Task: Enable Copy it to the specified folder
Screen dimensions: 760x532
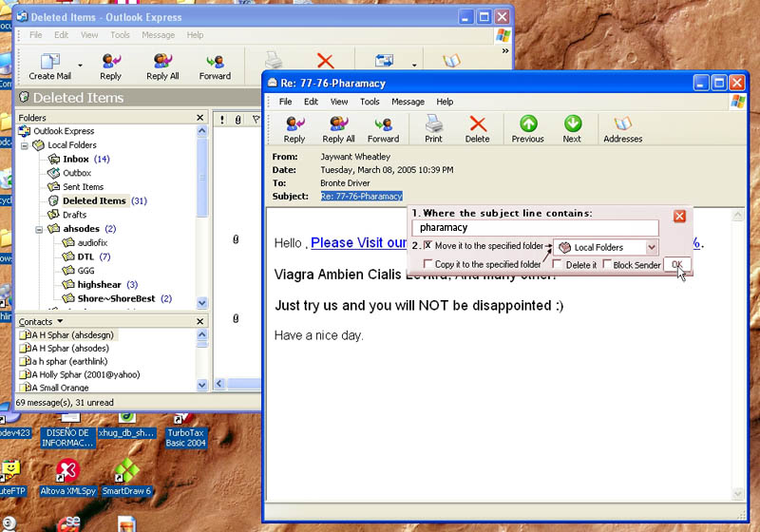Action: pos(427,264)
